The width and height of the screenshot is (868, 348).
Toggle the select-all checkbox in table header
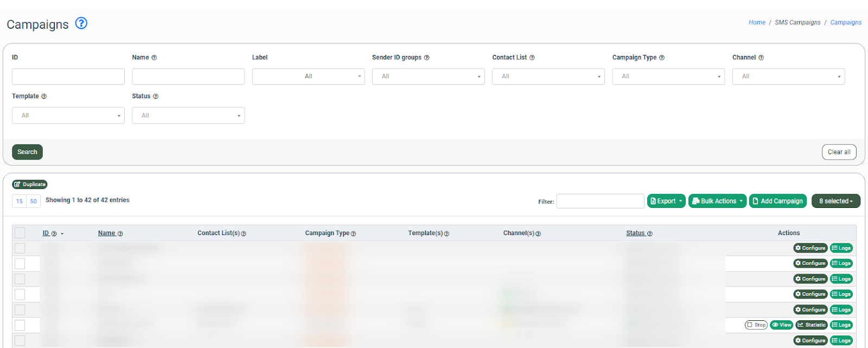click(20, 233)
